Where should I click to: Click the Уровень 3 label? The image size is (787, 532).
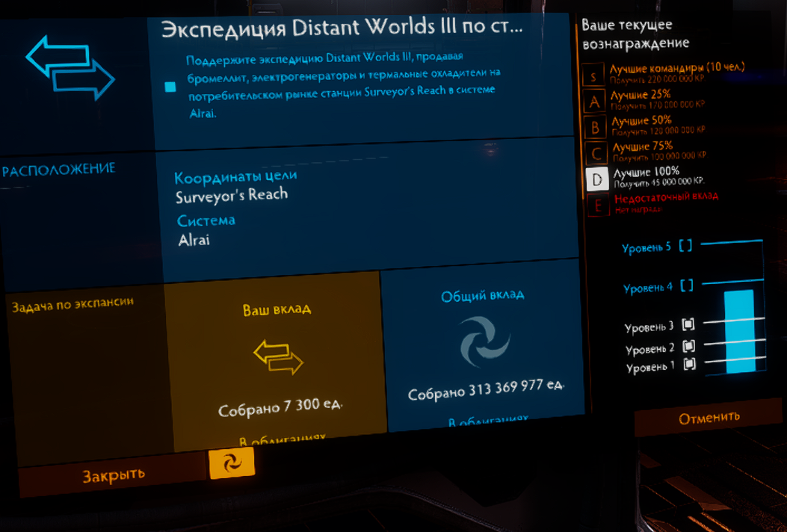[x=649, y=327]
